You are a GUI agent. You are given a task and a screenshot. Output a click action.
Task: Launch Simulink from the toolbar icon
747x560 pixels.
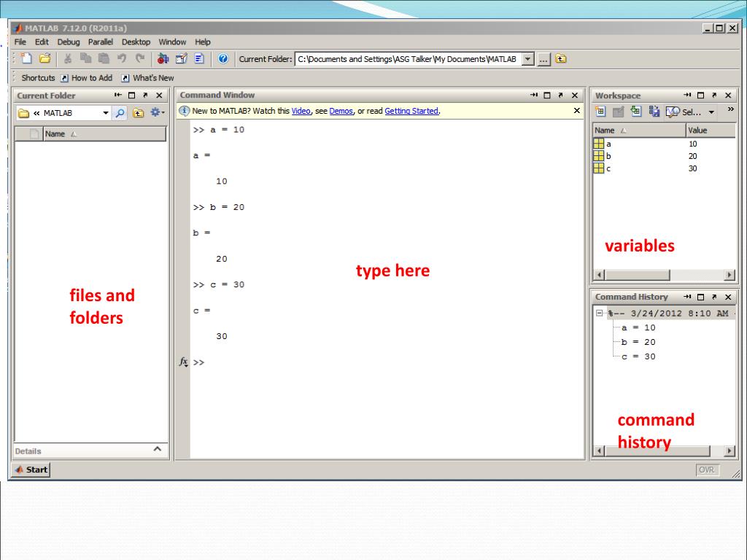coord(163,58)
